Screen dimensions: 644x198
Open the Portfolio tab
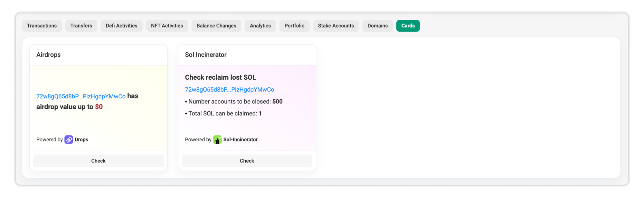point(294,26)
